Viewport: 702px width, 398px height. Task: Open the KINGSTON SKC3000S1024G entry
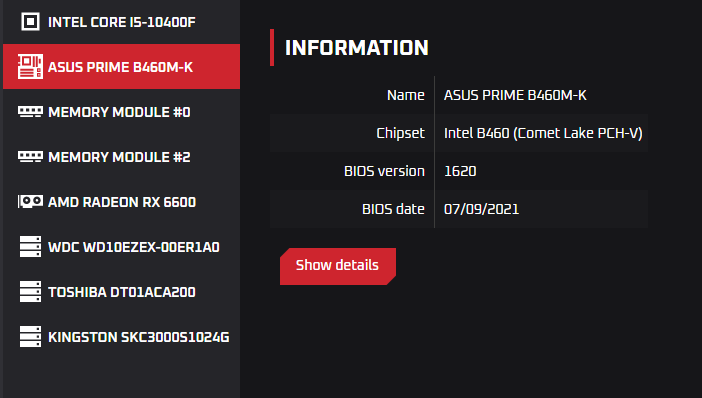pyautogui.click(x=121, y=337)
